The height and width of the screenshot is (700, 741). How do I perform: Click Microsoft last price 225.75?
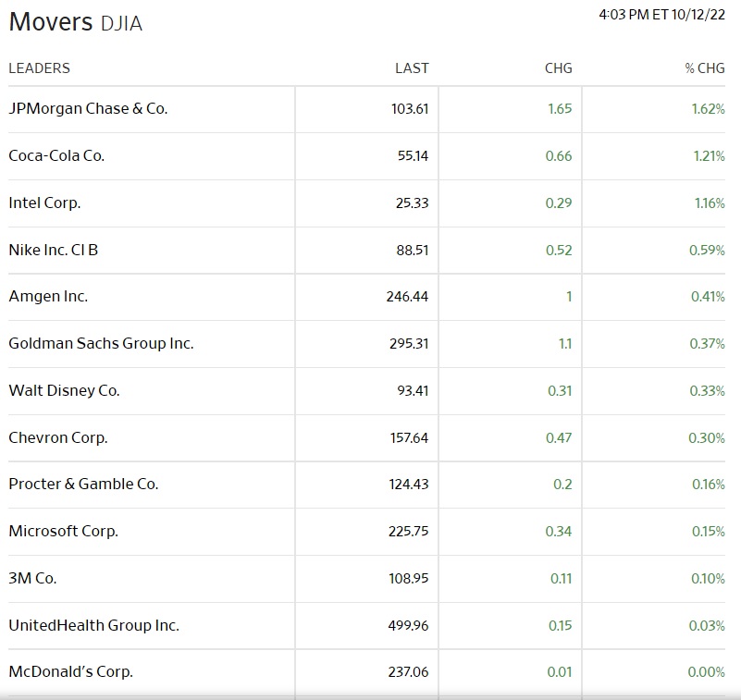pos(408,532)
